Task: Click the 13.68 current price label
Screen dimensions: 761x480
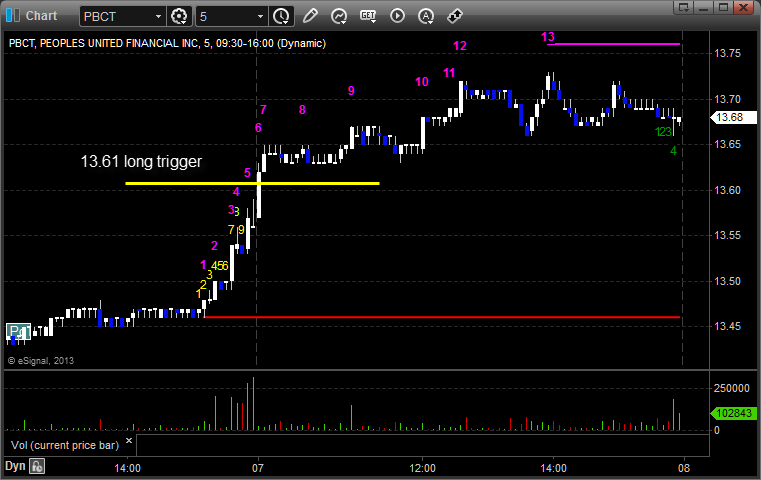Action: 733,117
